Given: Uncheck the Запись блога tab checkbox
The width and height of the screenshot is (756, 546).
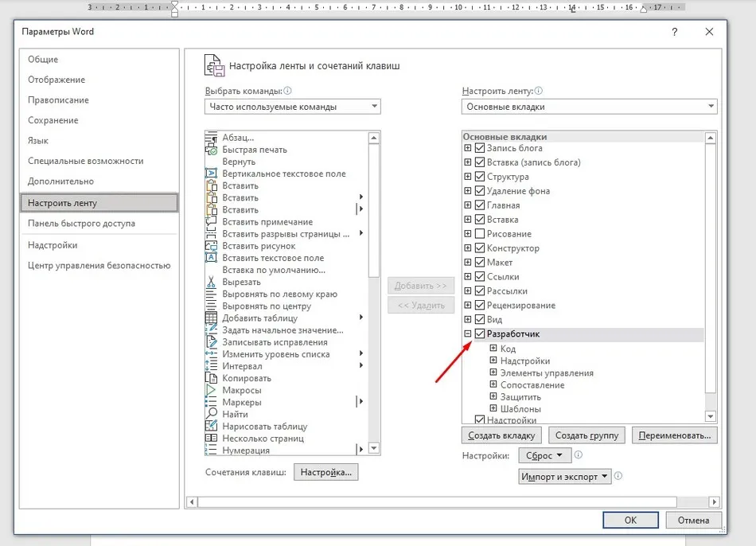Looking at the screenshot, I should pos(480,148).
